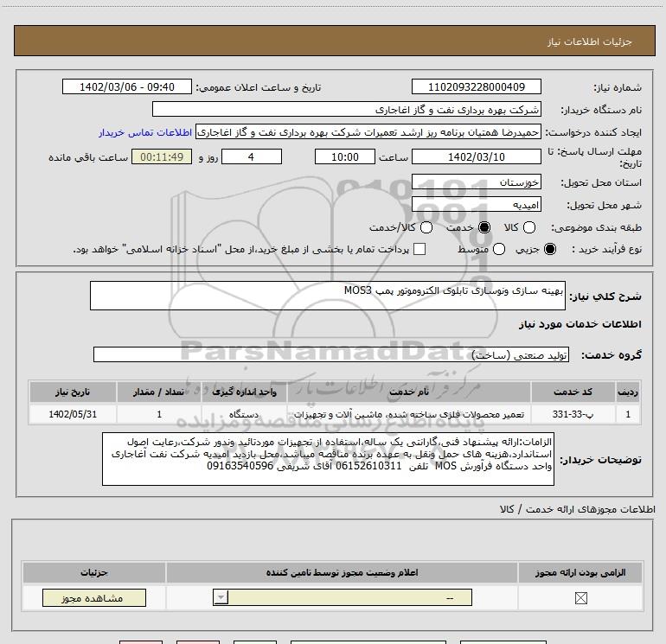Select the کالا radio button
The image size is (666, 644).
(529, 227)
